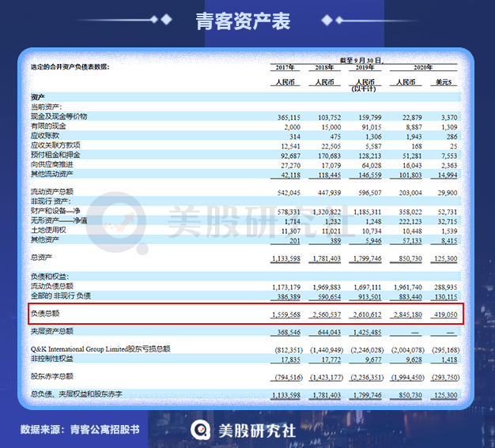This screenshot has height=448, width=495.
Task: Click the value 10,734
Action: click(372, 232)
